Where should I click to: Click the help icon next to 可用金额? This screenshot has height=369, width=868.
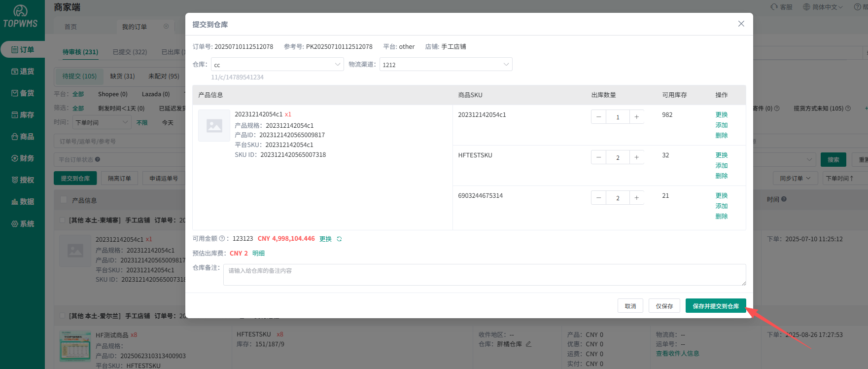tap(222, 239)
